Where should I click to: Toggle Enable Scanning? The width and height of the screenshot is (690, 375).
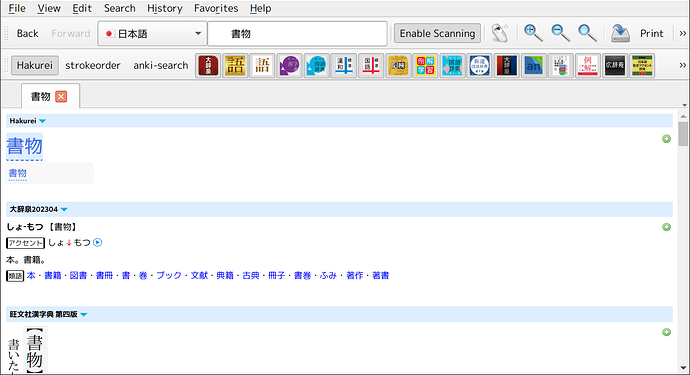[x=437, y=33]
